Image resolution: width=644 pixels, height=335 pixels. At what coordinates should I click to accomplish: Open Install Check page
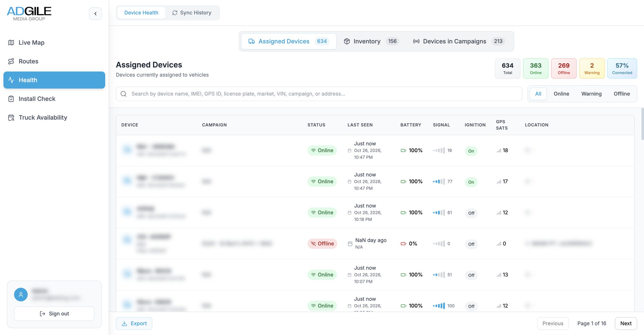pyautogui.click(x=54, y=99)
